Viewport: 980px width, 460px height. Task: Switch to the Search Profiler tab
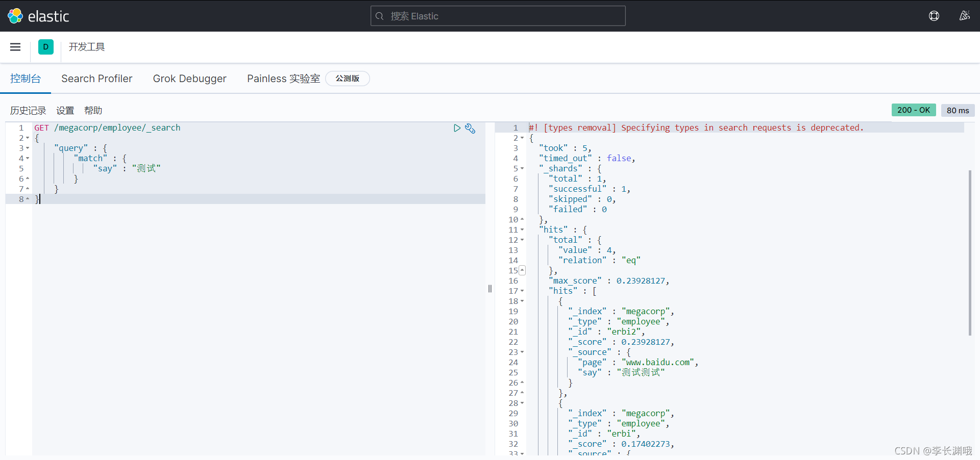click(97, 79)
